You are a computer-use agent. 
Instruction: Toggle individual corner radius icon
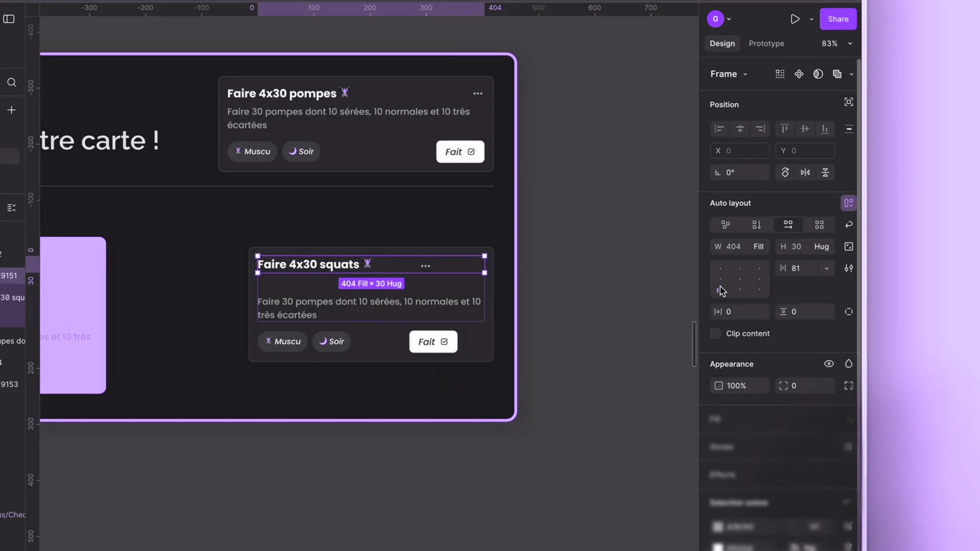point(849,386)
